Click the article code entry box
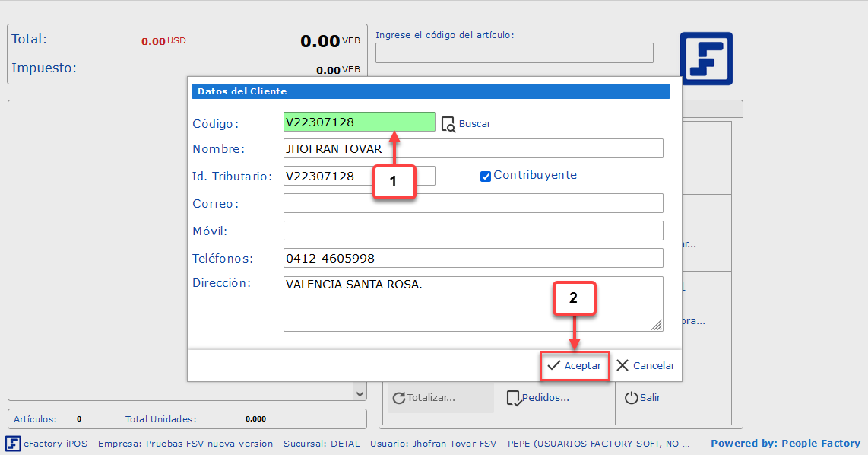This screenshot has width=868, height=455. (514, 53)
